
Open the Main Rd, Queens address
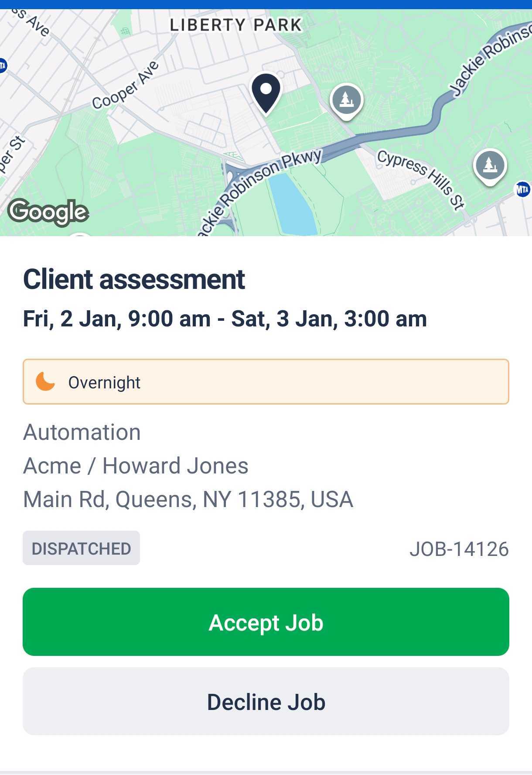coord(188,499)
